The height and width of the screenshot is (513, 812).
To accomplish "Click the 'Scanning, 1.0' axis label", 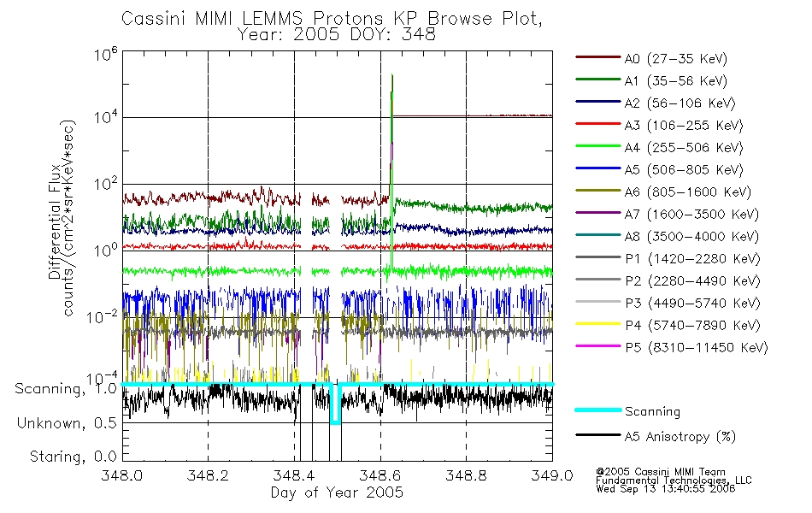I will pos(66,389).
